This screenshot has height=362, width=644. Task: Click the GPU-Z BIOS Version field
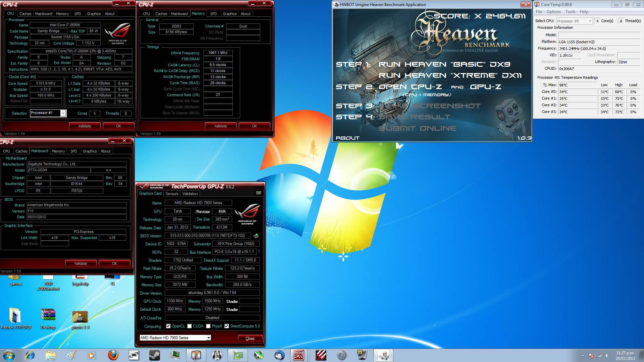pyautogui.click(x=207, y=236)
